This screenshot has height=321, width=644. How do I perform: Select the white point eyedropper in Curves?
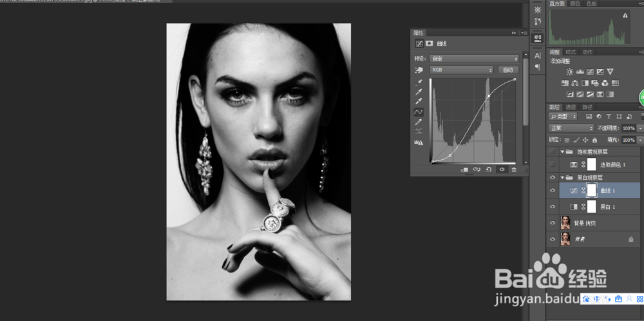tap(419, 101)
